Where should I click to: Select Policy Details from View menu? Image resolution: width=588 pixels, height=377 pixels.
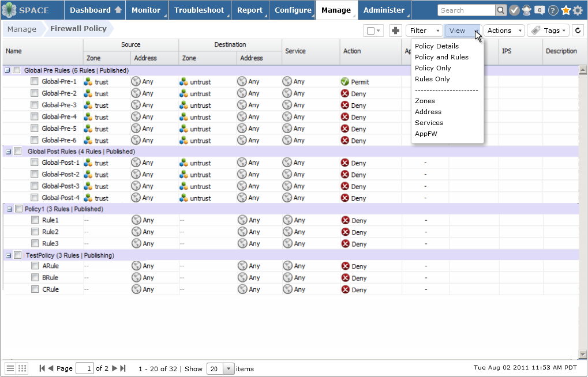point(436,46)
